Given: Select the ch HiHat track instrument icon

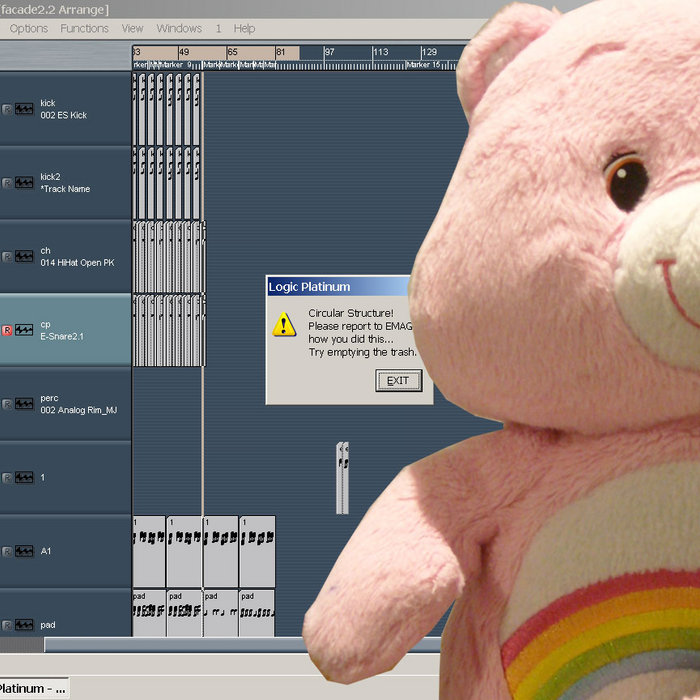Looking at the screenshot, I should pos(24,257).
